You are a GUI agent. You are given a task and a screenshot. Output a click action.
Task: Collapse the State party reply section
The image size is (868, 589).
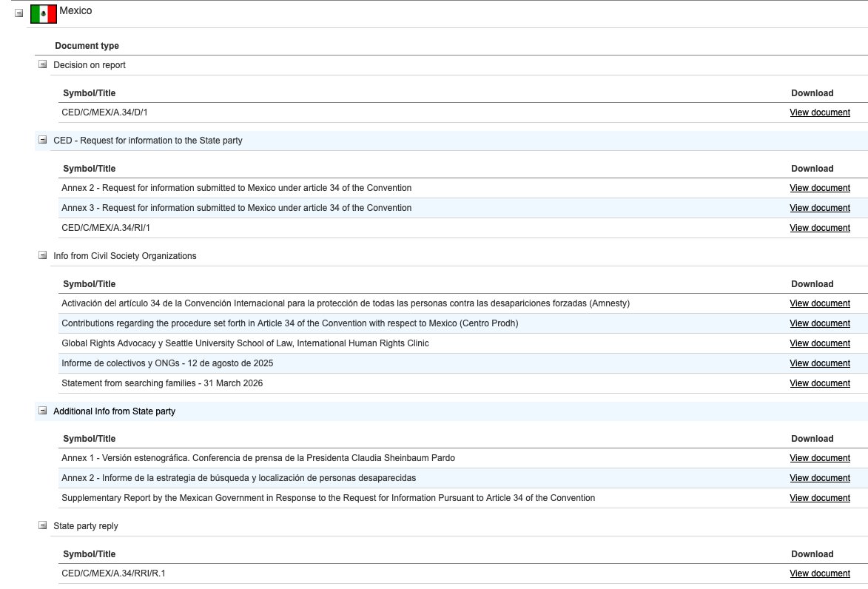coord(43,525)
